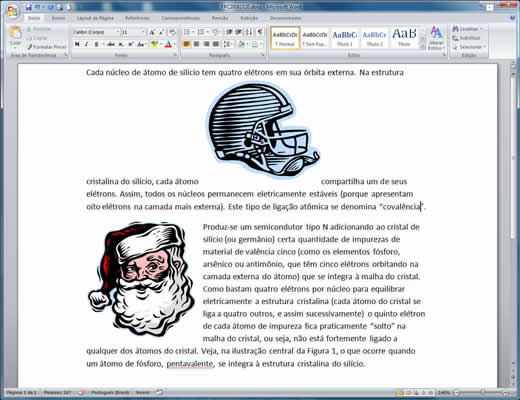
Task: Apply strikethrough with the abc icon
Action: 111,44
